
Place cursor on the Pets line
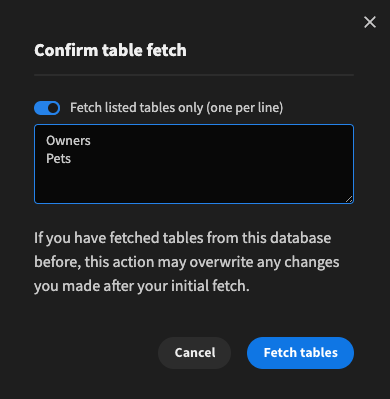(x=59, y=159)
